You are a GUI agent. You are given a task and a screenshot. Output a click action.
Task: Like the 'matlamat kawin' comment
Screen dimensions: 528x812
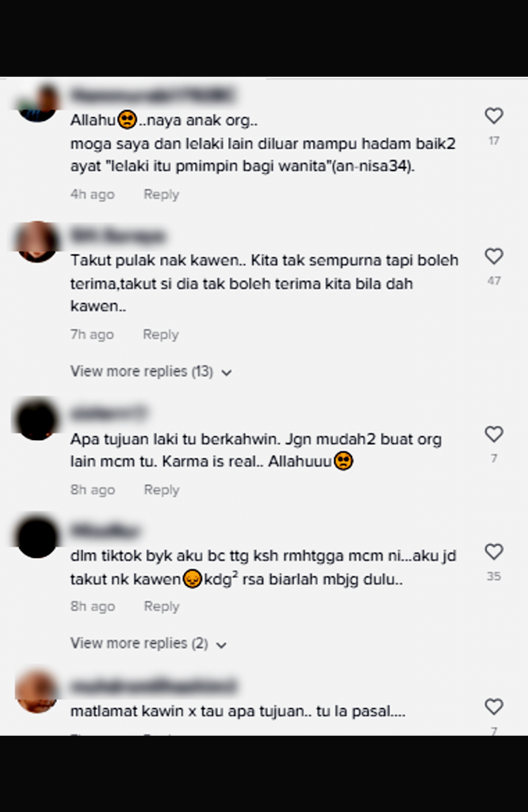(494, 707)
